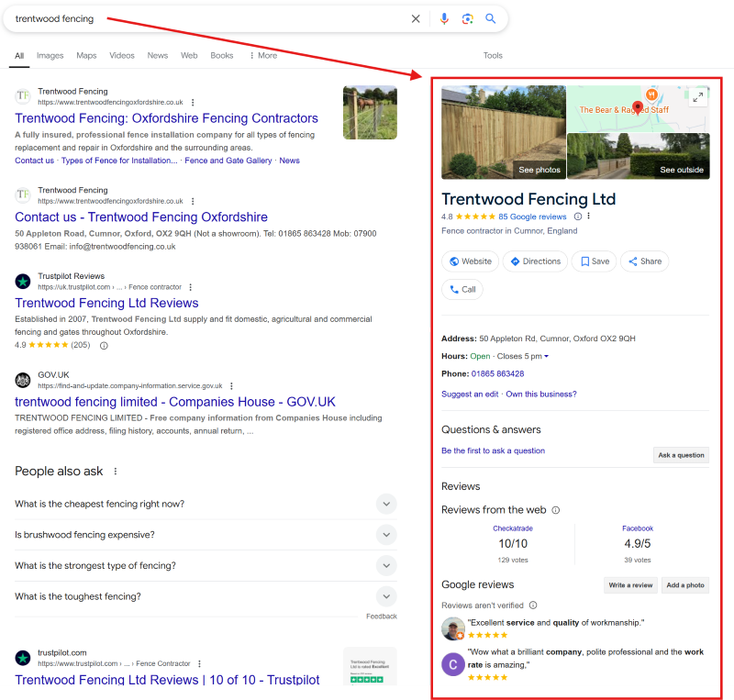Screen dimensions: 734x700
Task: Open 'Contact us - Trentwood Fencing Oxfordshire' link
Action: 141,217
